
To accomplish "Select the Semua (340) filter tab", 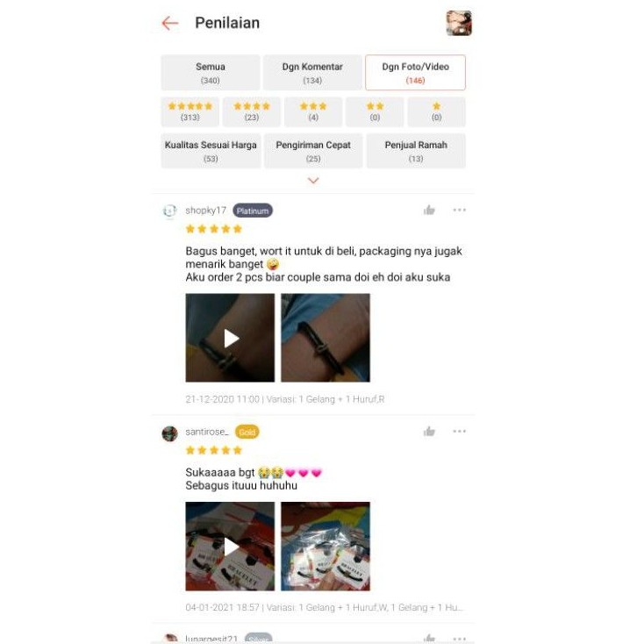I will click(x=211, y=73).
